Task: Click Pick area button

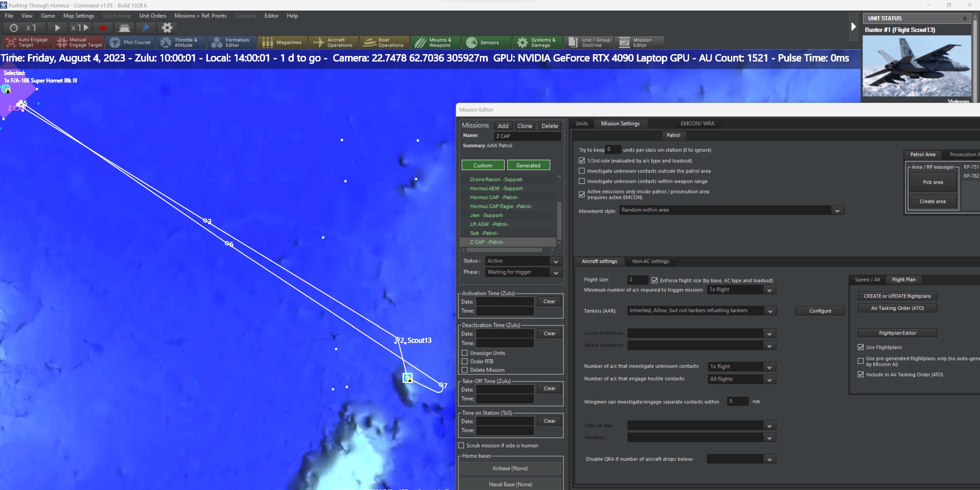Action: tap(932, 182)
